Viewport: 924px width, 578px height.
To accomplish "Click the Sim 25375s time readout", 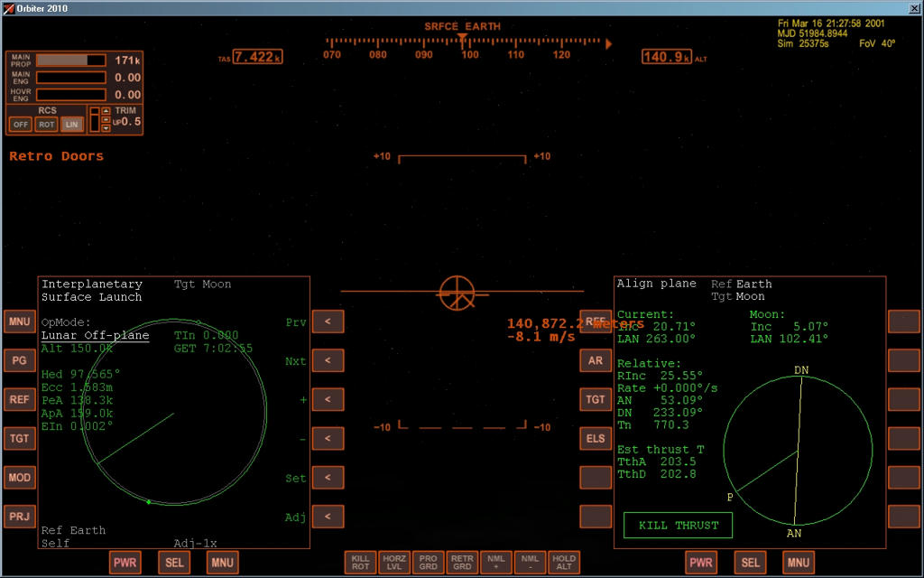I will point(803,43).
